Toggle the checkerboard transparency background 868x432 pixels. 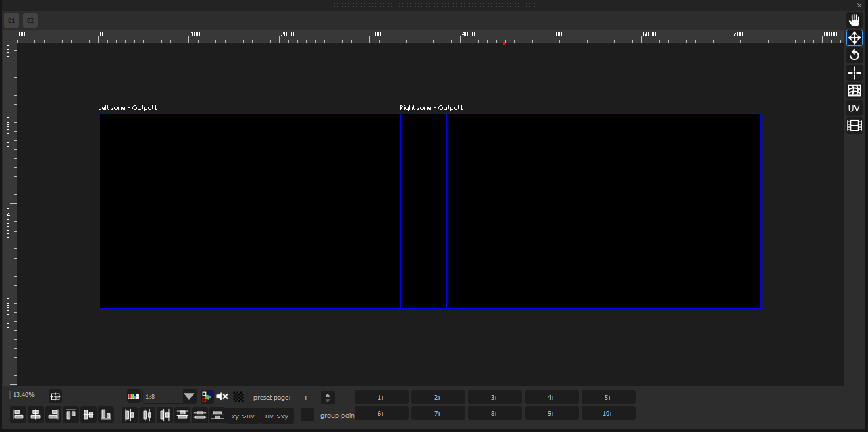[238, 397]
